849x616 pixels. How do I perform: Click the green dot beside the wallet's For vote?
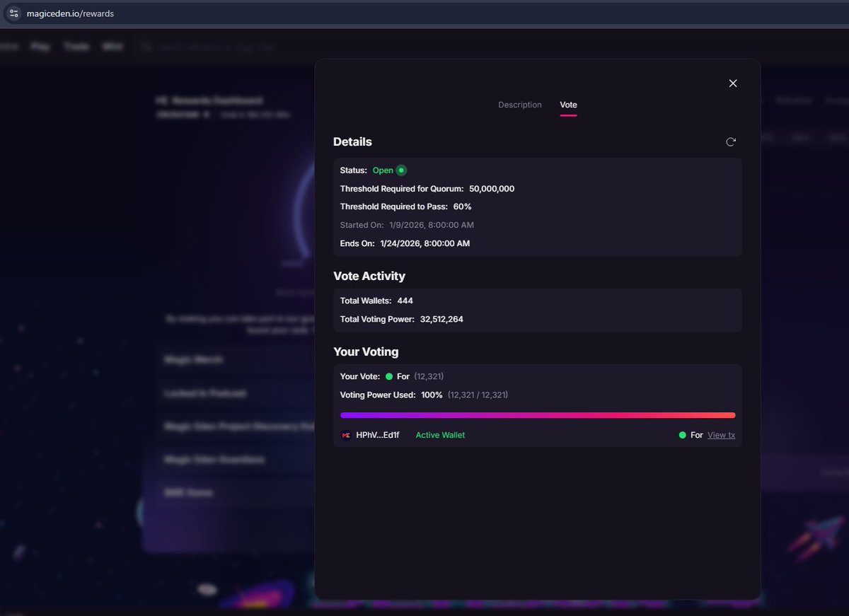coord(681,435)
